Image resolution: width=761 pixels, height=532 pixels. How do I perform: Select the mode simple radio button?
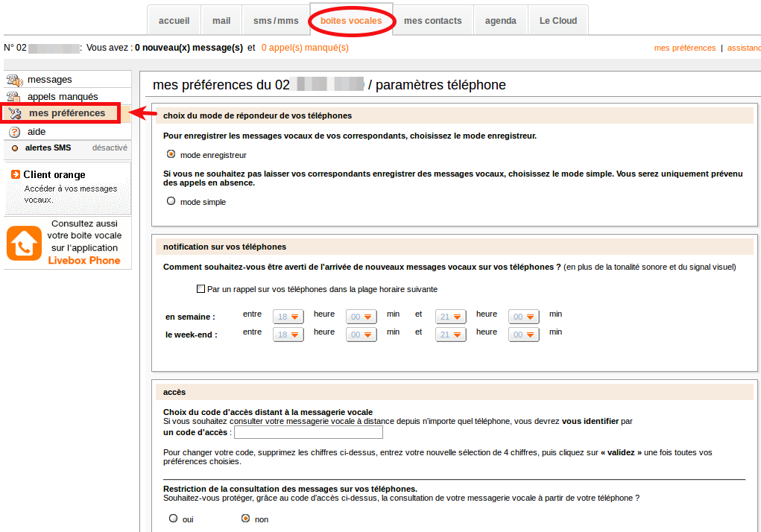[x=171, y=201]
